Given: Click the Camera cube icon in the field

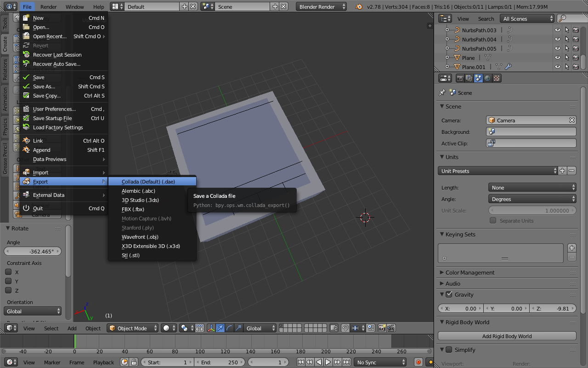Looking at the screenshot, I should 492,120.
